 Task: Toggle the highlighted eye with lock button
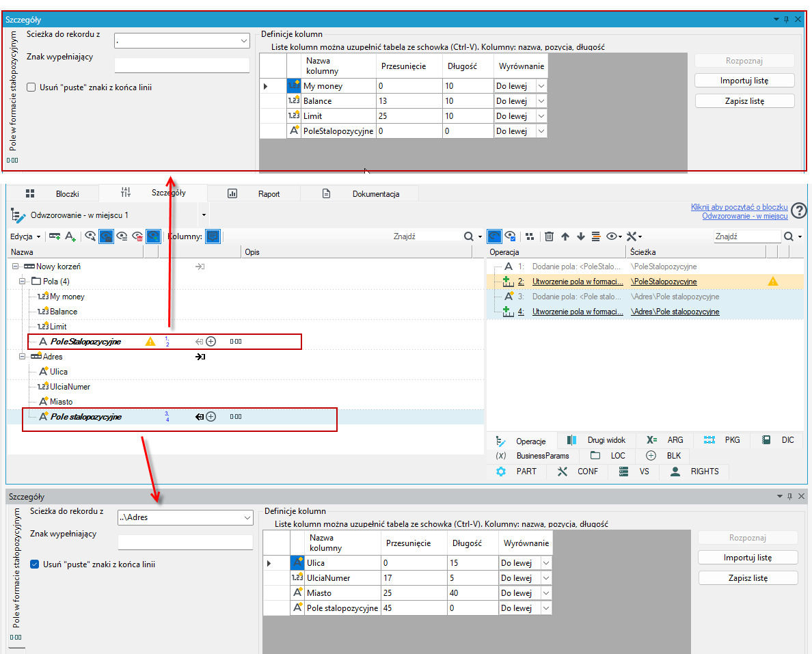point(106,236)
